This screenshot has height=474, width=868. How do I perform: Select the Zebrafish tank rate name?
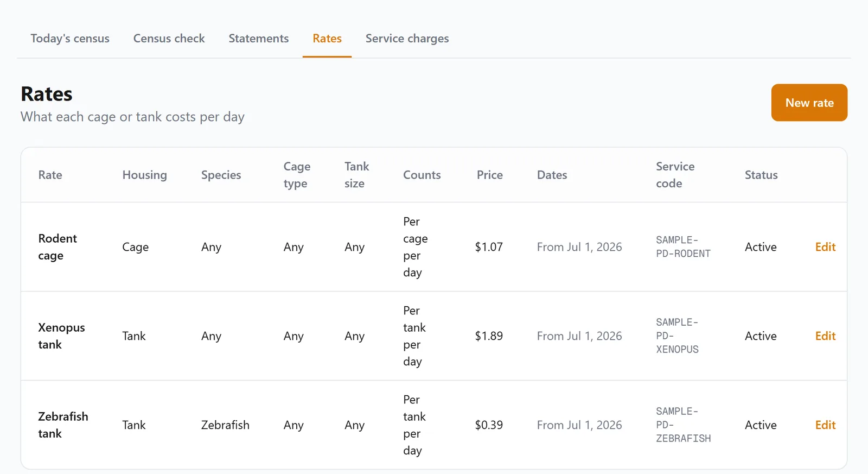[x=63, y=425]
